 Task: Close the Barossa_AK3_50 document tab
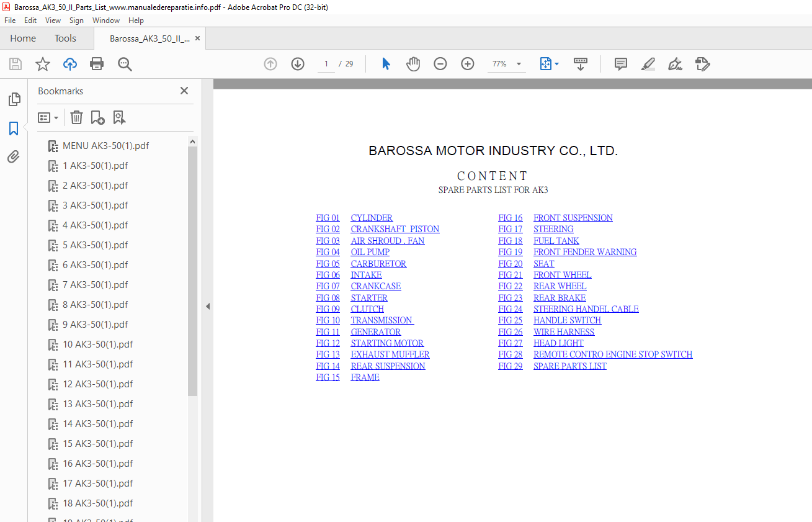pyautogui.click(x=197, y=38)
